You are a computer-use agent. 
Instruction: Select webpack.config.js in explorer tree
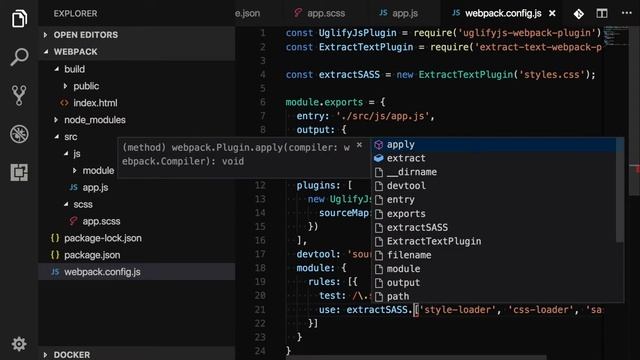coord(137,272)
